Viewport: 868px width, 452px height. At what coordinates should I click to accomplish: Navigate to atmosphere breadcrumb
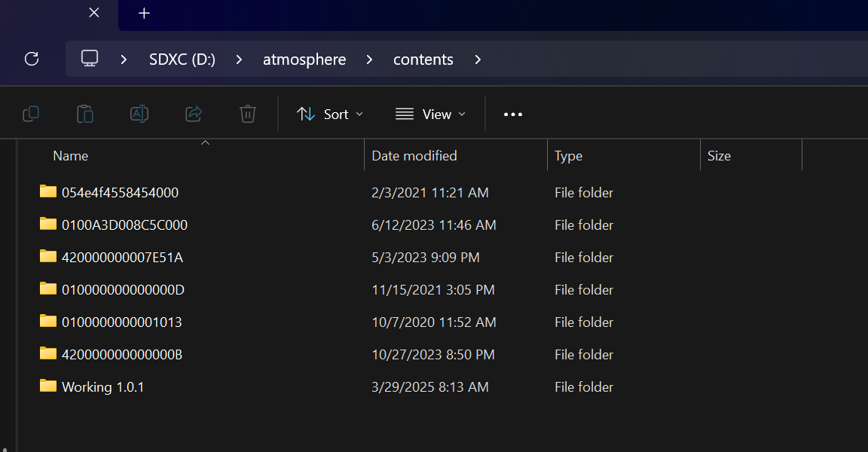(304, 60)
